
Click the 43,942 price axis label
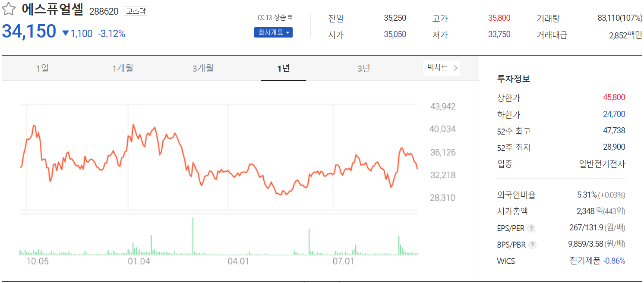pos(443,107)
